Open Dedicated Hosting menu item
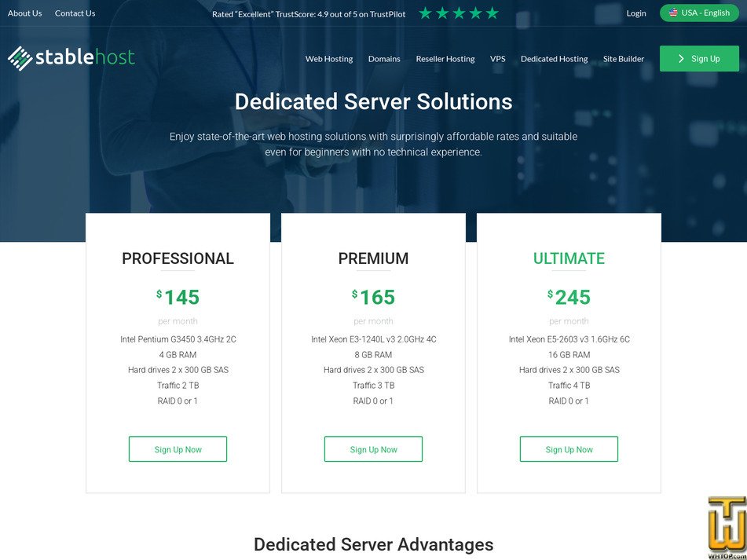Image resolution: width=747 pixels, height=560 pixels. (554, 59)
